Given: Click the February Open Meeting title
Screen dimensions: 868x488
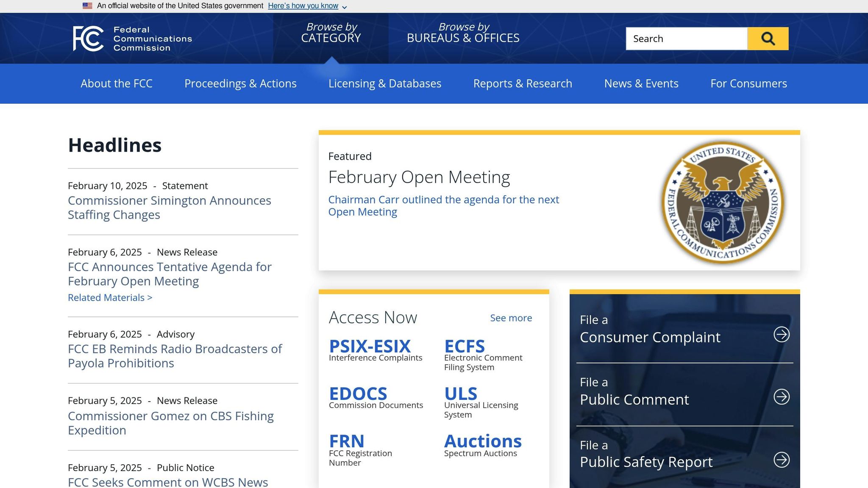Looking at the screenshot, I should click(x=419, y=177).
